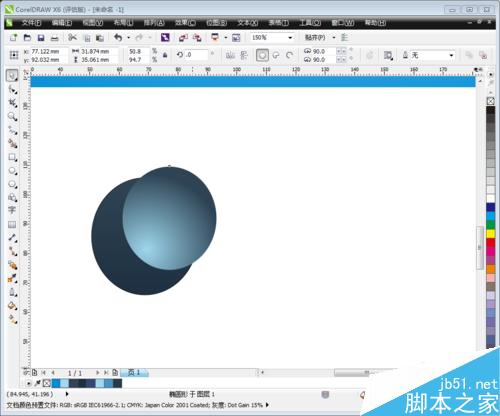Click the Copy icon
This screenshot has height=416, width=500.
87,38
